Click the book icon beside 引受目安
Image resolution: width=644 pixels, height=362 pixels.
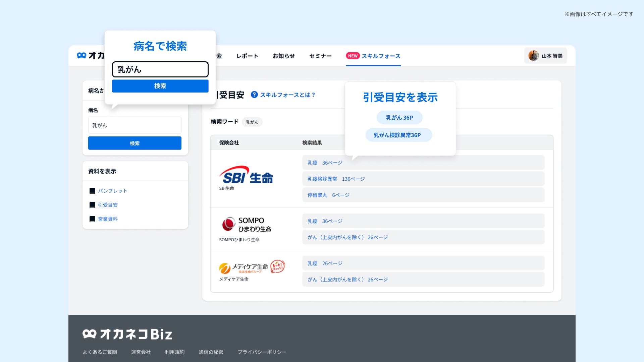point(92,205)
